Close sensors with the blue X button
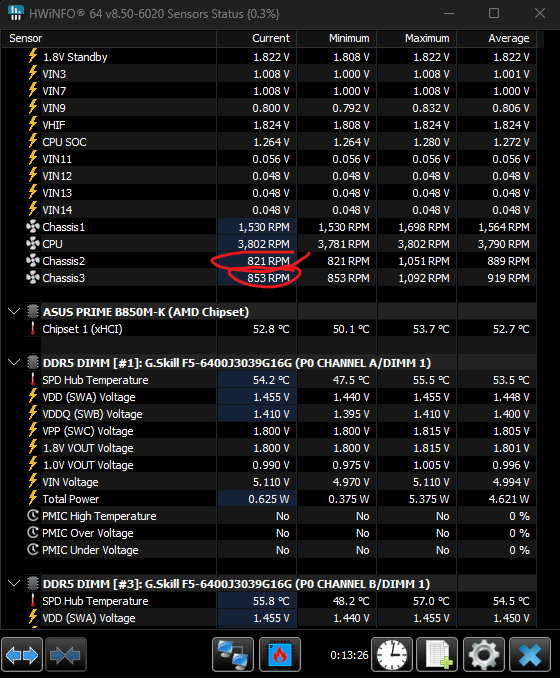This screenshot has height=678, width=560. click(x=530, y=655)
